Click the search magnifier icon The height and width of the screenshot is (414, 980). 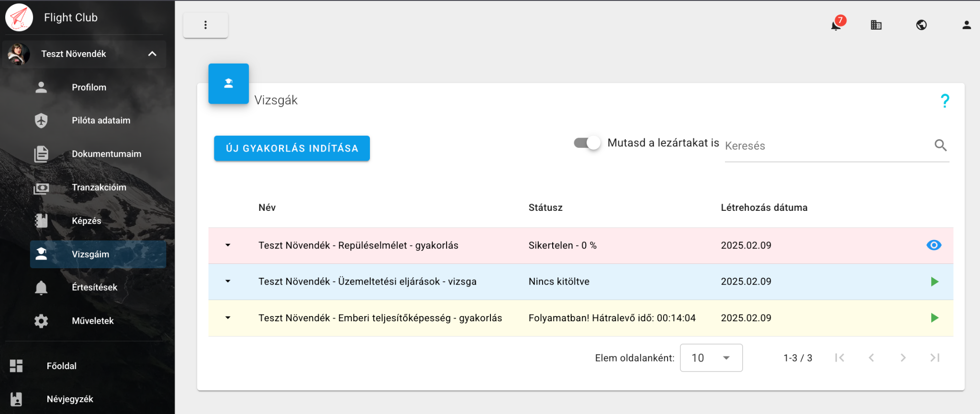click(x=940, y=145)
